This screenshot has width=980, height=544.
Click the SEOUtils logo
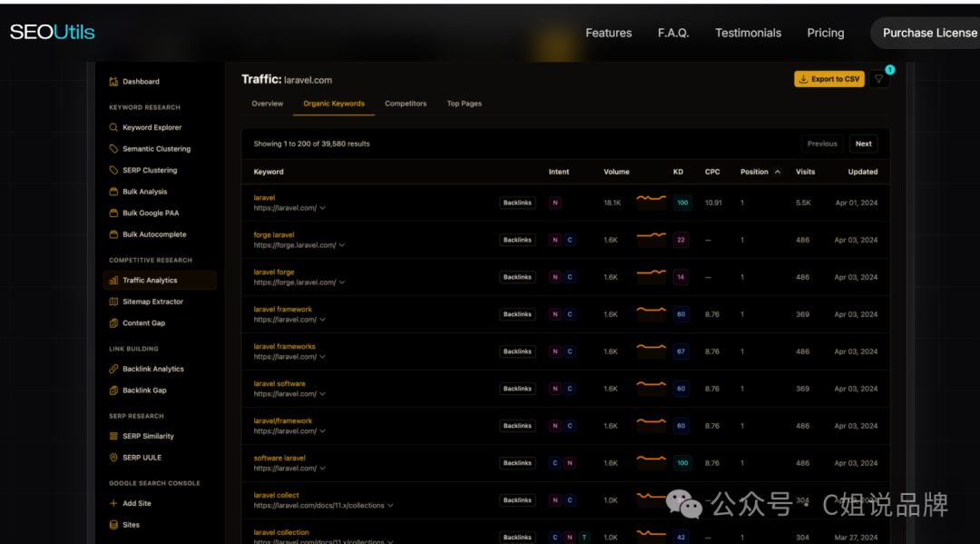53,32
